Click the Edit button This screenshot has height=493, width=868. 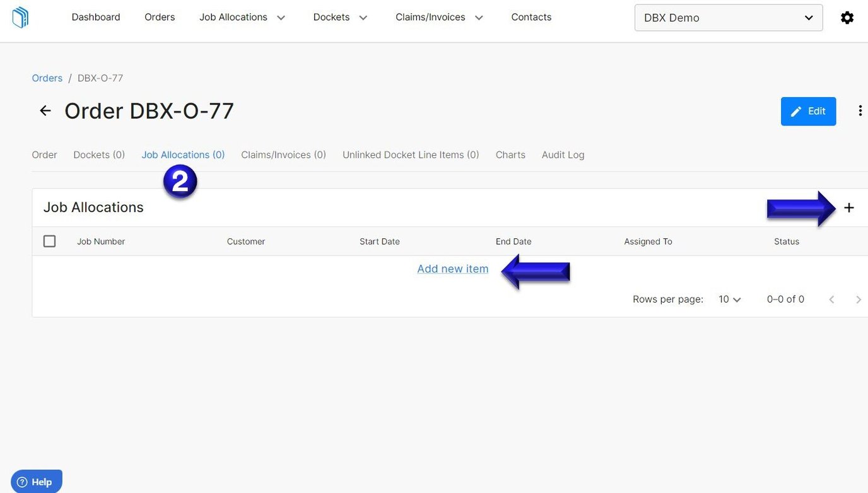point(808,111)
